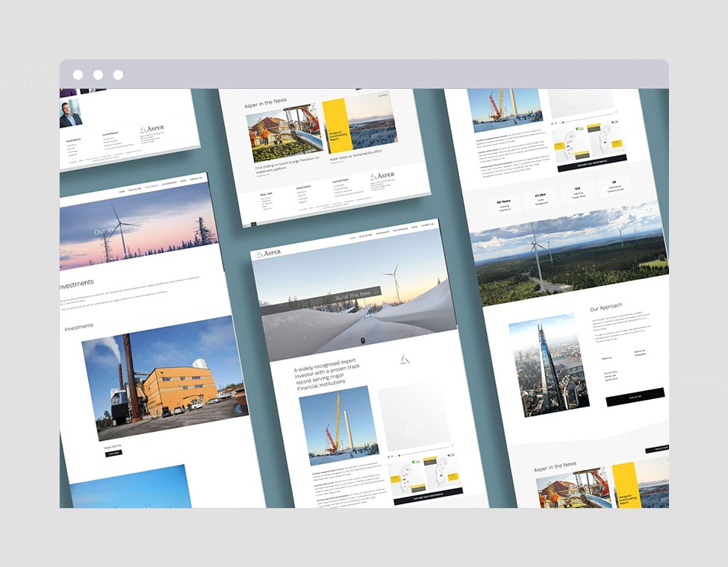The height and width of the screenshot is (567, 728).
Task: Click the INVESTMENTS footer heading on the top-middle news page
Action: point(304,187)
